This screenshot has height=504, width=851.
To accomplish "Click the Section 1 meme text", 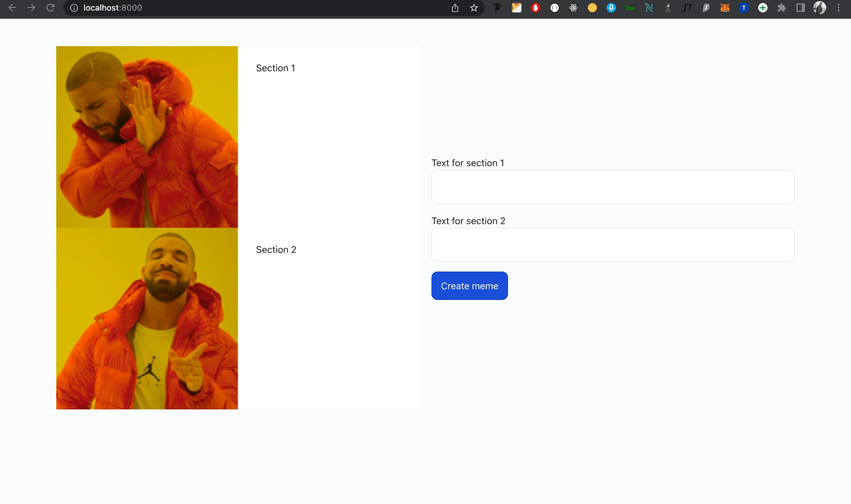I will [276, 68].
